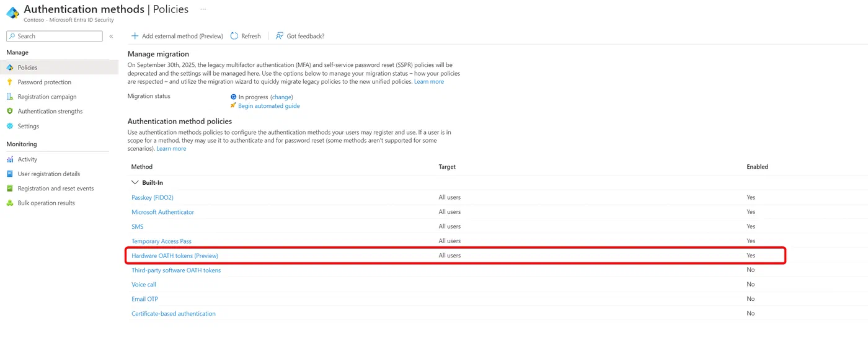The height and width of the screenshot is (356, 868).
Task: Click the Policies sidebar icon
Action: 10,68
